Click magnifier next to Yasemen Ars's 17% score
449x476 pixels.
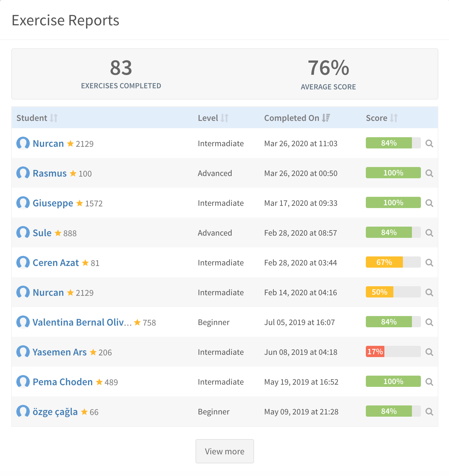429,352
